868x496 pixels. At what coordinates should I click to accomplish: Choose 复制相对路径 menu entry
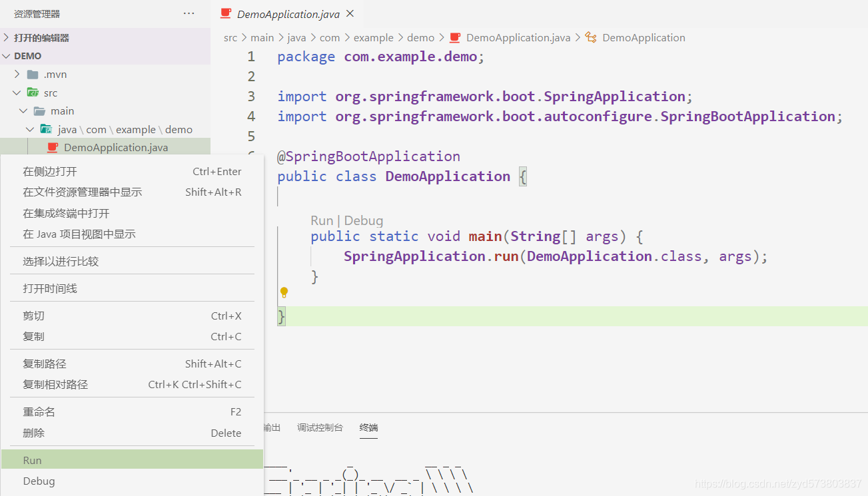coord(132,384)
